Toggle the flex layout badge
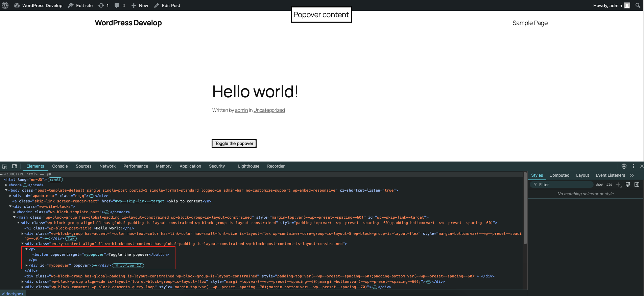This screenshot has width=644, height=296. pyautogui.click(x=71, y=239)
